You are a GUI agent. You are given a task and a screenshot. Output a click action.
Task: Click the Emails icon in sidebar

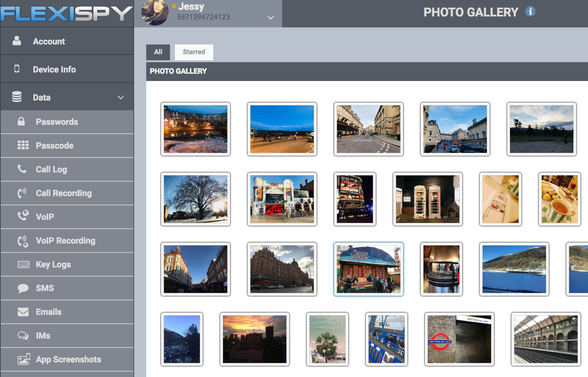[x=22, y=312]
